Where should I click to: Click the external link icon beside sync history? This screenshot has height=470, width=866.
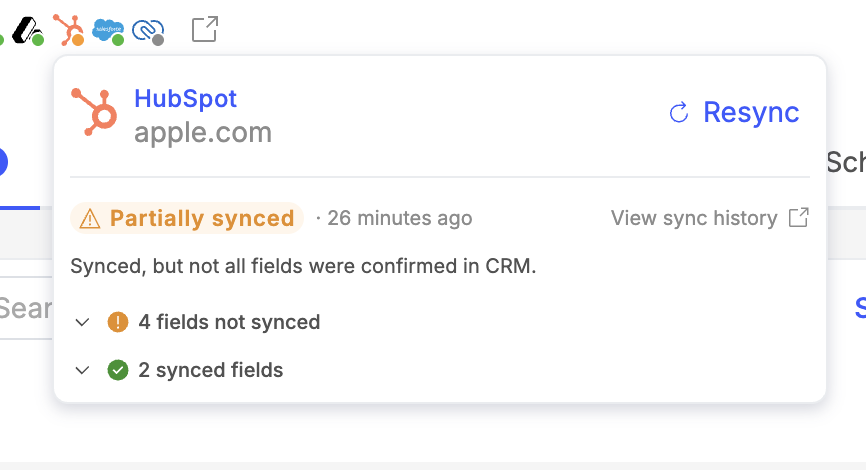point(798,218)
